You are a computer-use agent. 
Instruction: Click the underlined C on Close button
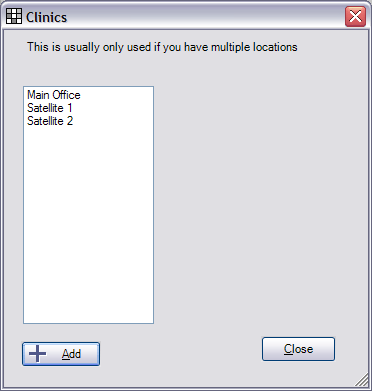pos(288,349)
